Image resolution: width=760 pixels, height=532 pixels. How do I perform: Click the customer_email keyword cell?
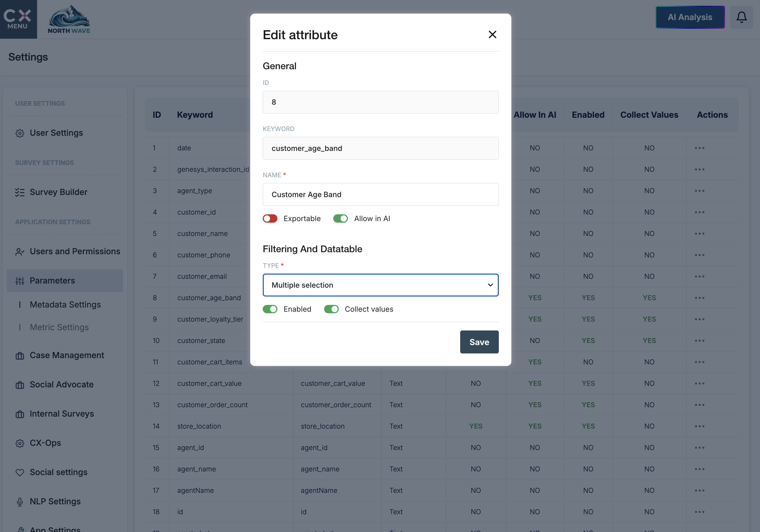click(202, 276)
